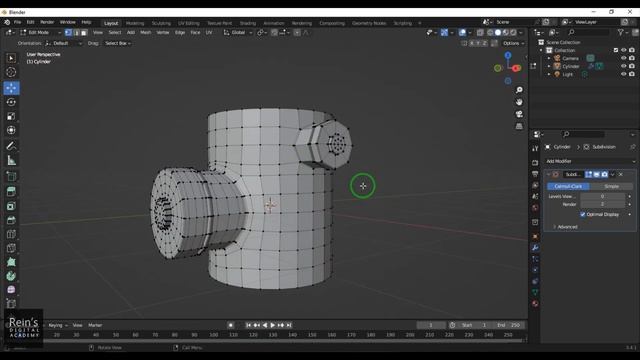
Task: Select the Measure tool
Action: pyautogui.click(x=11, y=160)
